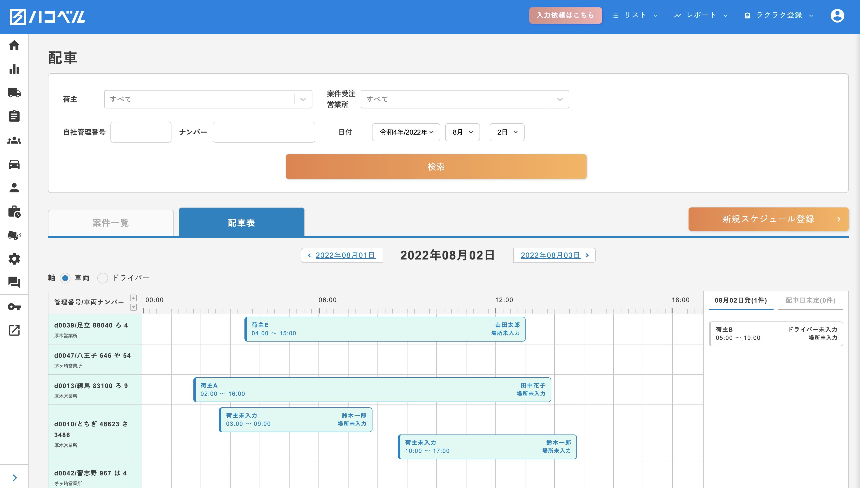Open the bar chart statistics icon

[x=14, y=69]
